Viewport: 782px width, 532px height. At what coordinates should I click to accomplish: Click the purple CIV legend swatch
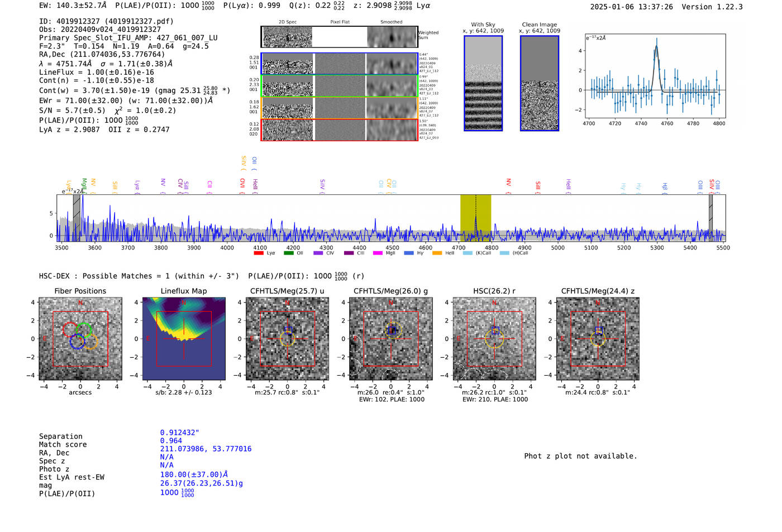tap(318, 253)
